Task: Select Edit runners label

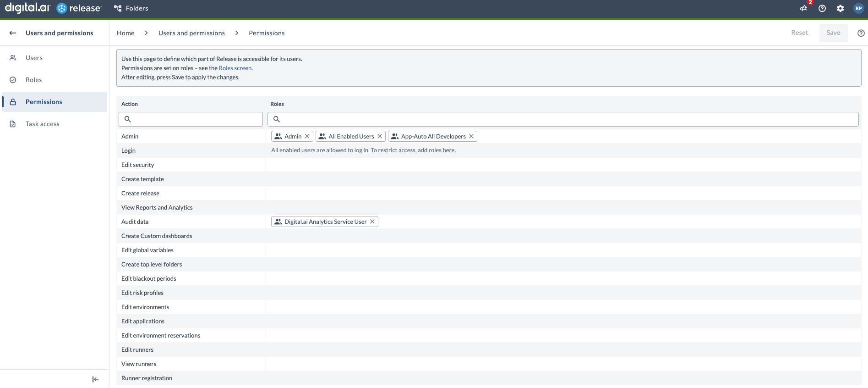Action: pos(137,349)
